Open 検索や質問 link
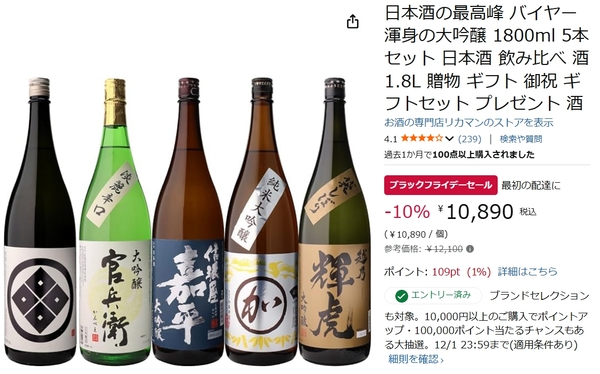 (520, 139)
